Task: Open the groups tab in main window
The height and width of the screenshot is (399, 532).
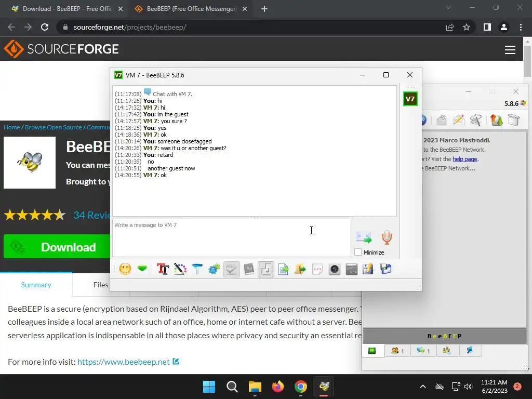Action: tap(447, 351)
